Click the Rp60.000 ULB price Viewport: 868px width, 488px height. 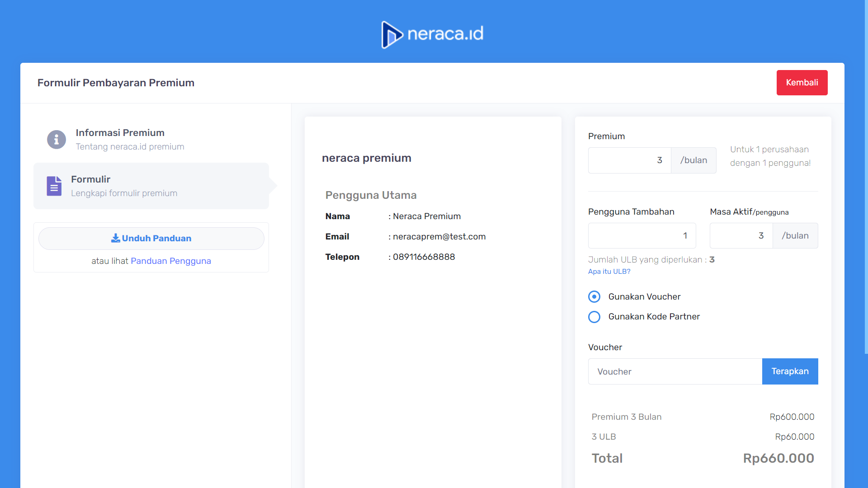(795, 437)
